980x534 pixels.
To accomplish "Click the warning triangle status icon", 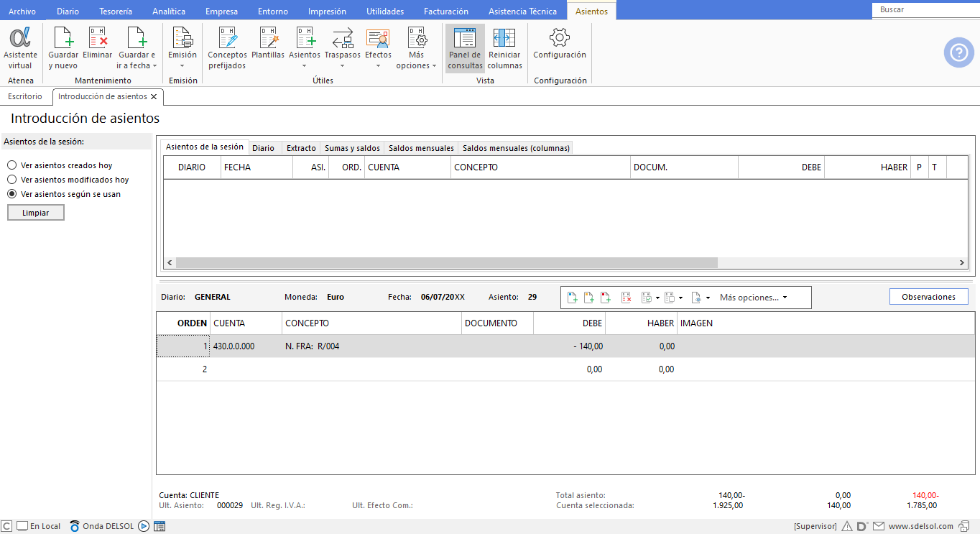I will (847, 526).
